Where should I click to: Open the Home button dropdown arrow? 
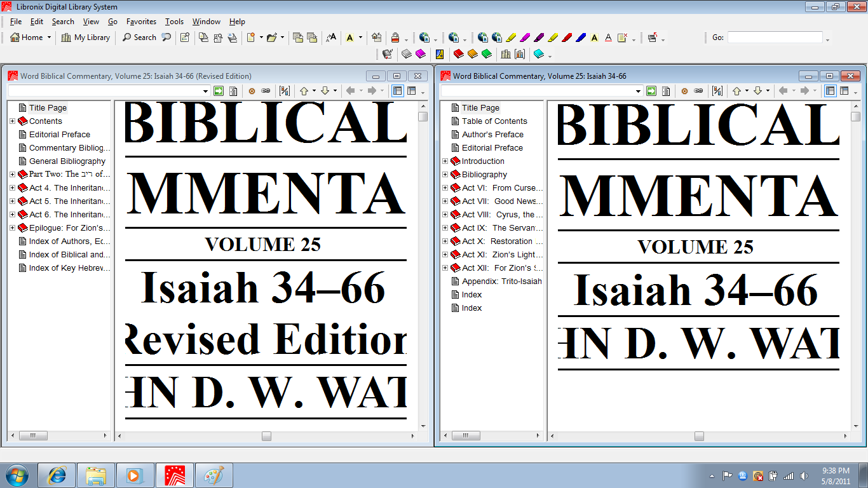coord(49,37)
